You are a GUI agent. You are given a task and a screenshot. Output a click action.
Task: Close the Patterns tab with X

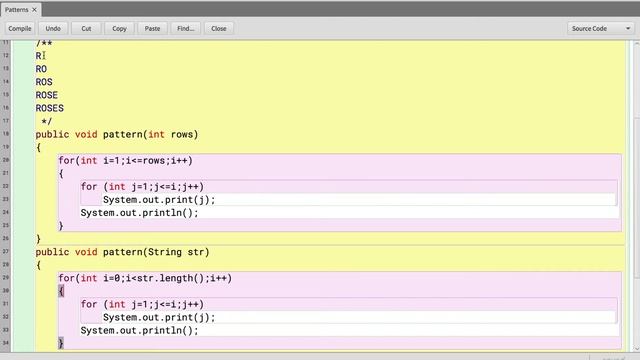34,9
